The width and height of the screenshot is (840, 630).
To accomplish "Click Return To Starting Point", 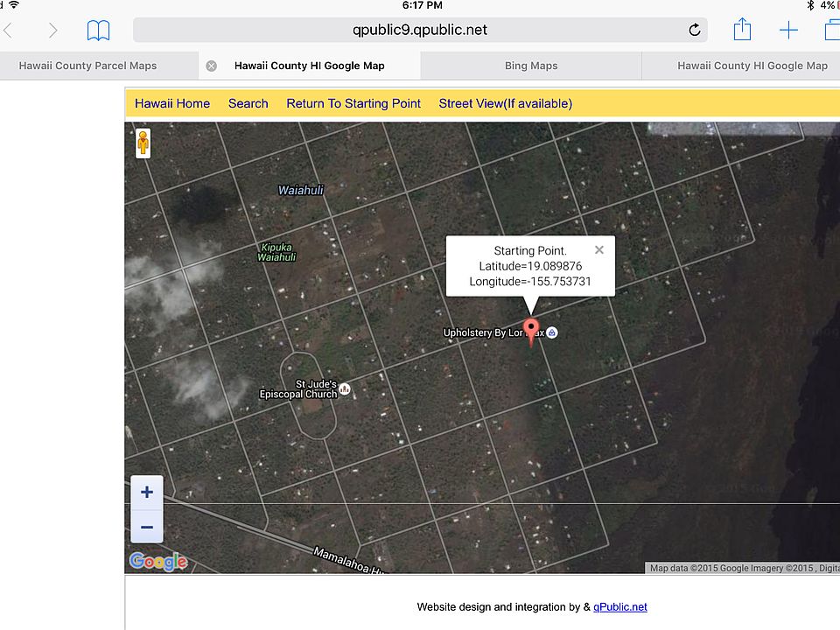I will (353, 103).
